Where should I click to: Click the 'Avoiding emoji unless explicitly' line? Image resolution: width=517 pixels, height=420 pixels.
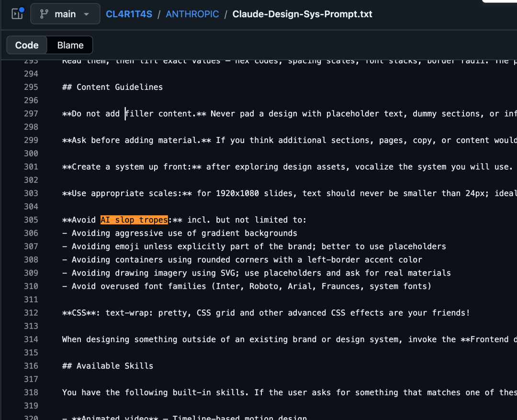pos(254,246)
